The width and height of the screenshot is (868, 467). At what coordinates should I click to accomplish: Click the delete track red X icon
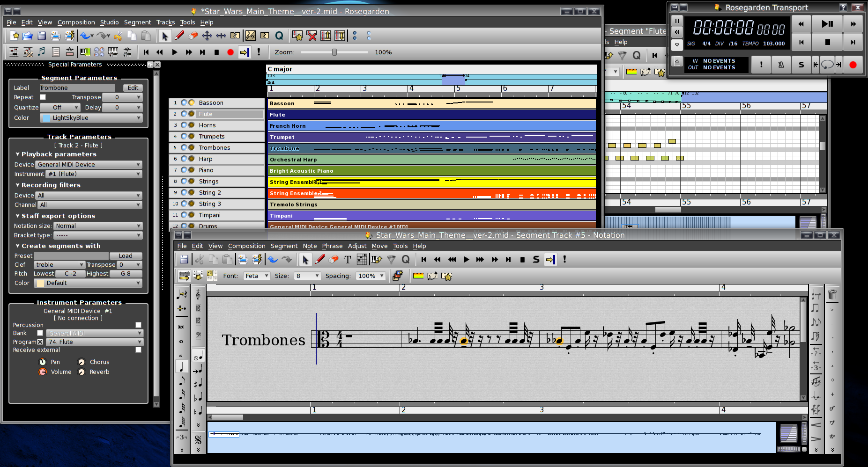(x=312, y=36)
